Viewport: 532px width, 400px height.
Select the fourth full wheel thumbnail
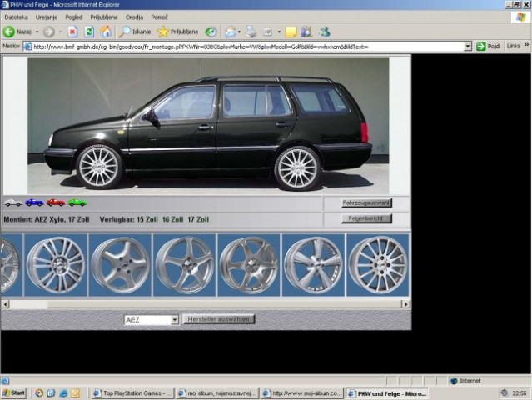[249, 265]
